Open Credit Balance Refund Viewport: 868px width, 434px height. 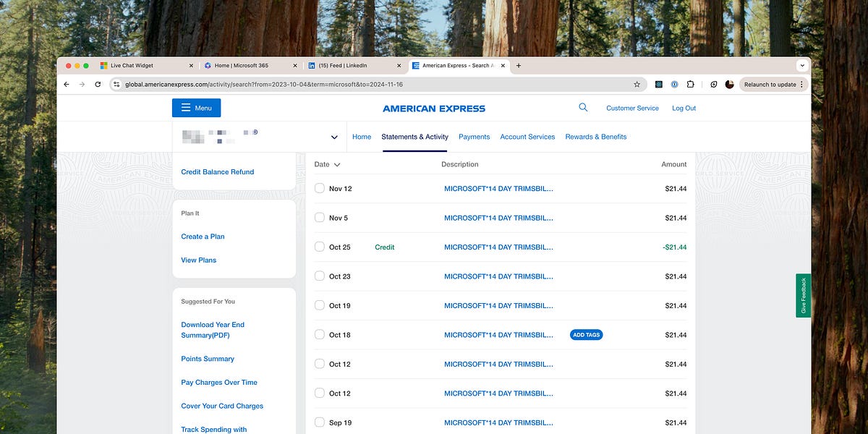[x=217, y=172]
